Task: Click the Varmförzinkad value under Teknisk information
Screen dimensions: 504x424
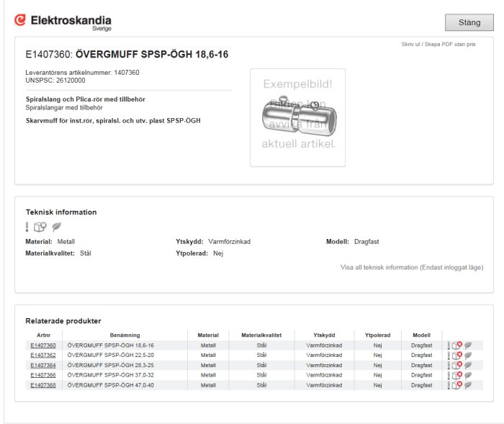Action: [x=229, y=242]
